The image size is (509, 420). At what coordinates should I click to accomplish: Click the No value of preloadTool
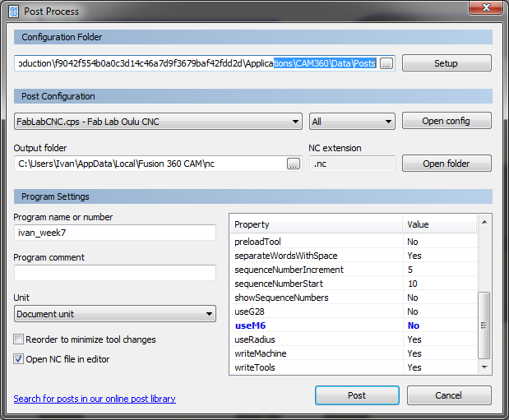[x=413, y=242]
